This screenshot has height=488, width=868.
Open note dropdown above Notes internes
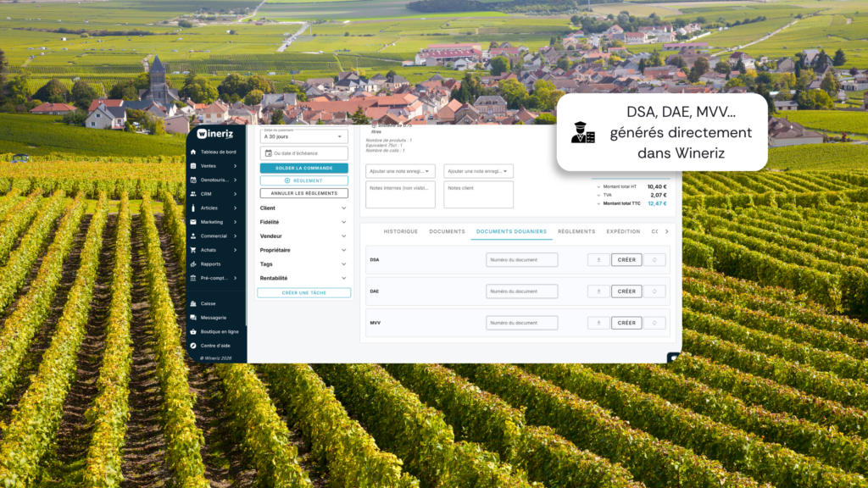pyautogui.click(x=400, y=171)
